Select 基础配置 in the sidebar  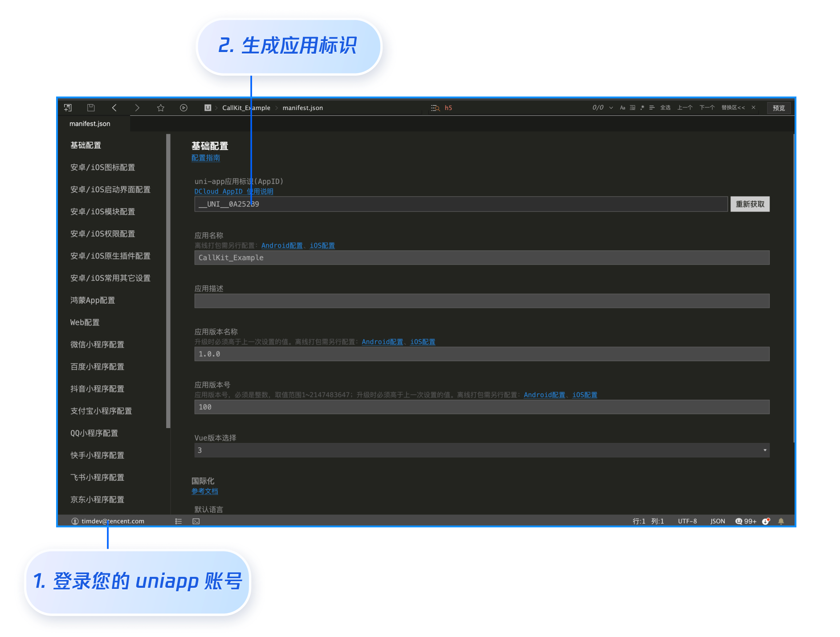click(86, 145)
